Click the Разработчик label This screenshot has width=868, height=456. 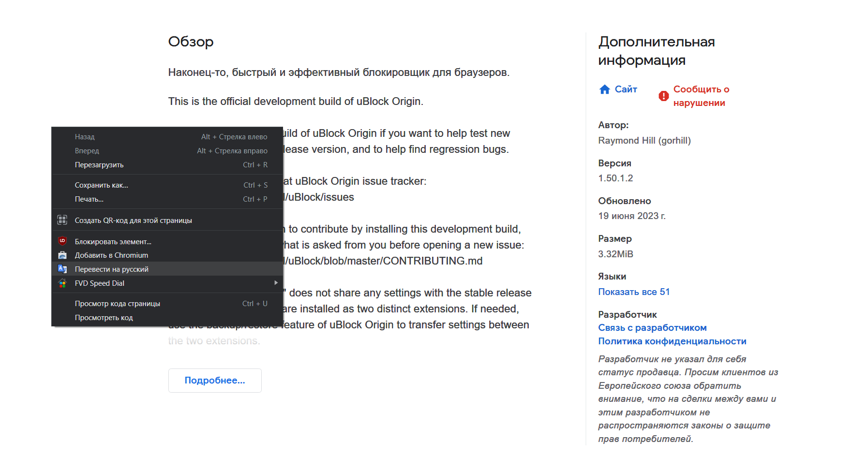pyautogui.click(x=628, y=315)
